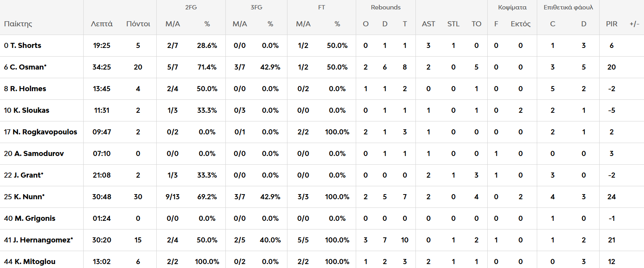Open J. Grant player link
The image size is (644, 268).
tap(28, 175)
